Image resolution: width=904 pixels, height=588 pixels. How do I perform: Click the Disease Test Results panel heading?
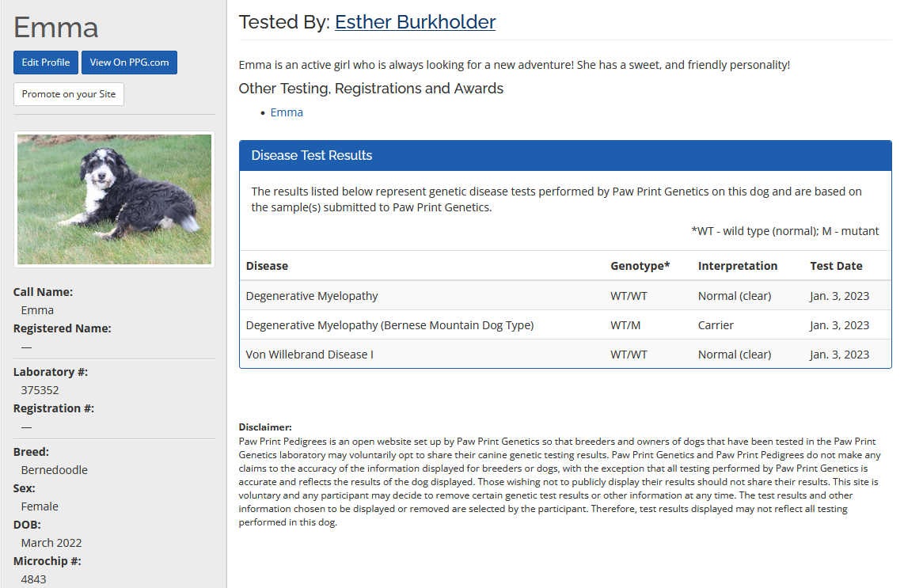pos(312,156)
